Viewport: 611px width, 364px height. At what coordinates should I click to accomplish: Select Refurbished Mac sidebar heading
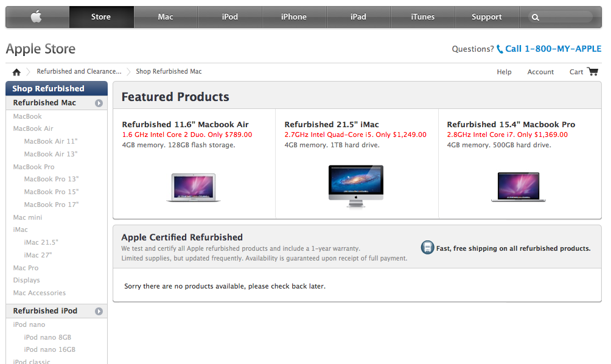44,102
